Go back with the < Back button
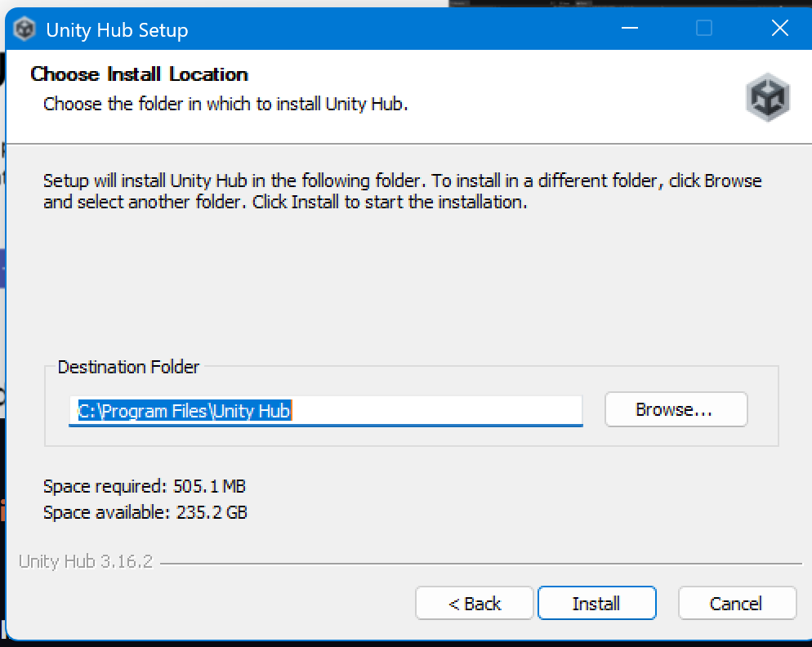This screenshot has width=812, height=647. [474, 603]
